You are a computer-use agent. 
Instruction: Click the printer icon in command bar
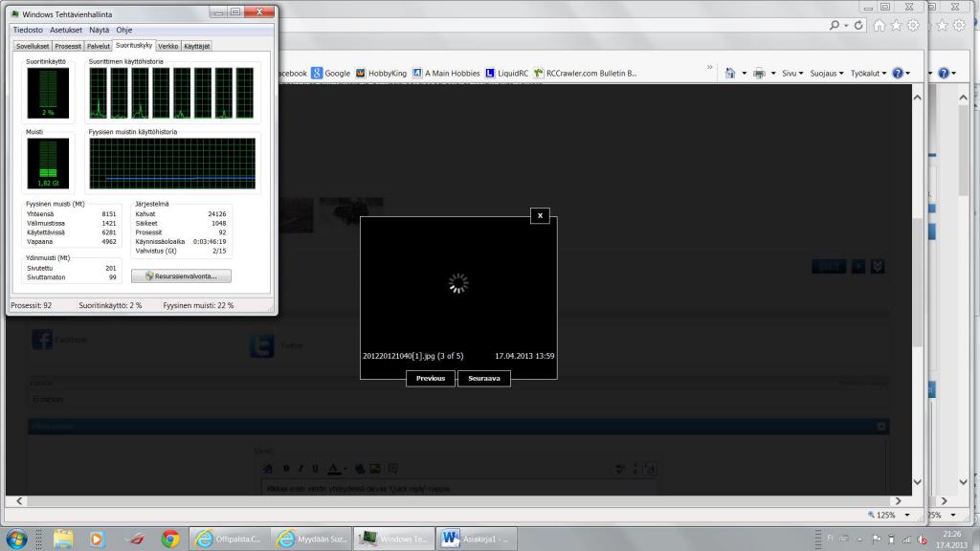(759, 73)
